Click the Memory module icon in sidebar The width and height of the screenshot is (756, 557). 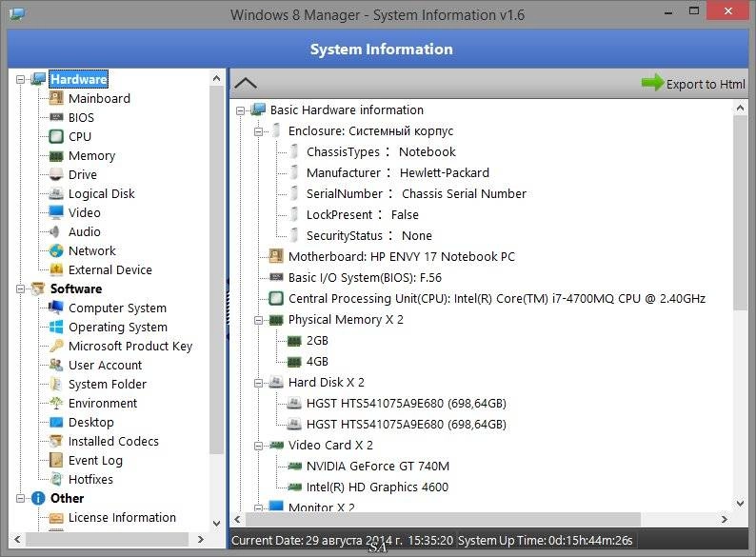click(56, 156)
